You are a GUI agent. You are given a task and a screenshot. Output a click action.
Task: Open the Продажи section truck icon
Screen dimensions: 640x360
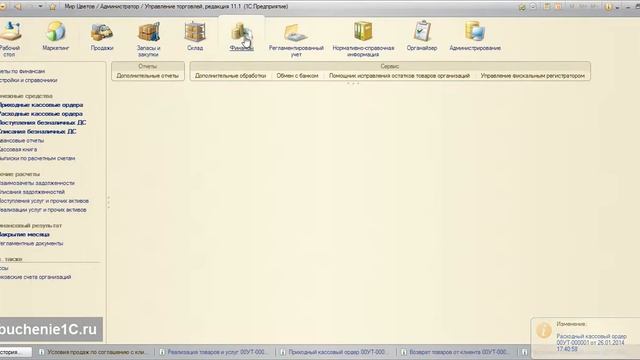[x=101, y=32]
